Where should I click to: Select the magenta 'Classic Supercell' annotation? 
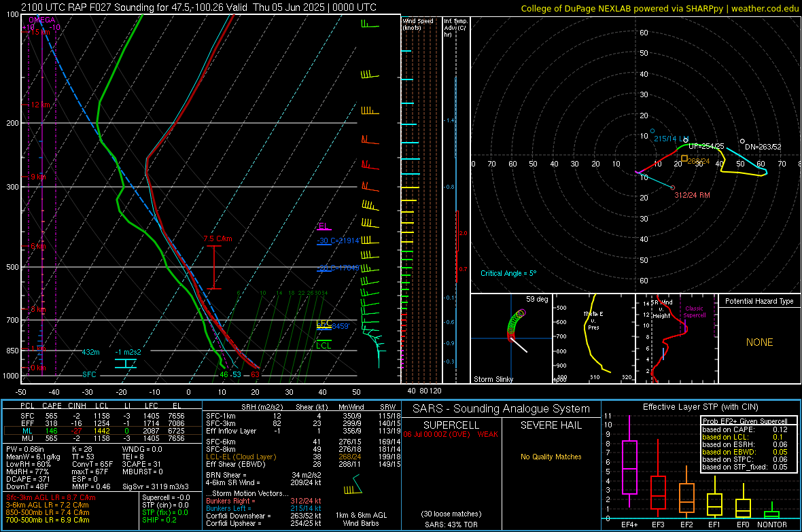pos(695,312)
